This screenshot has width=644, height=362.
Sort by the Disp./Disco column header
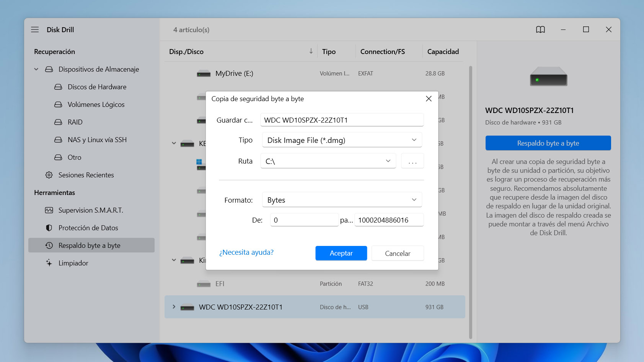click(x=186, y=51)
